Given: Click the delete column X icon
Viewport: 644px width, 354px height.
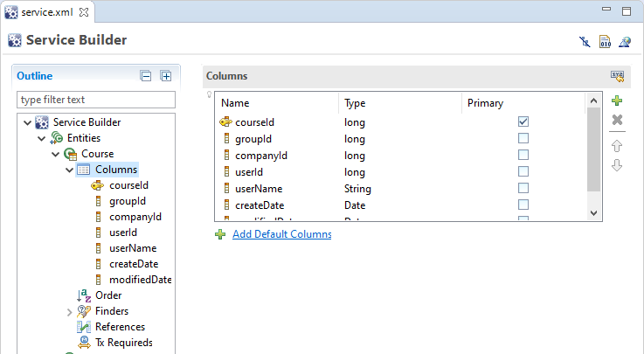Looking at the screenshot, I should click(x=617, y=120).
